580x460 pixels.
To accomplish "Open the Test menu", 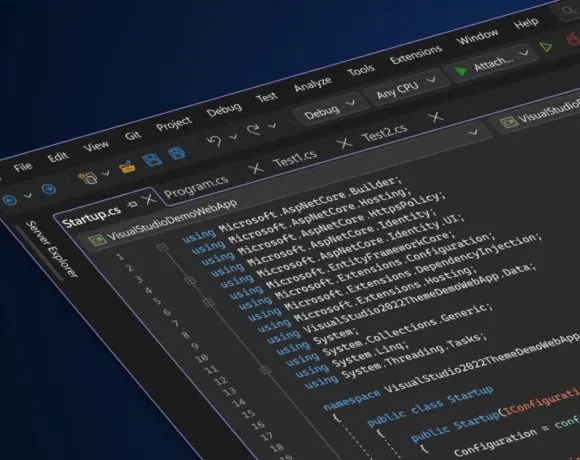I will 267,97.
